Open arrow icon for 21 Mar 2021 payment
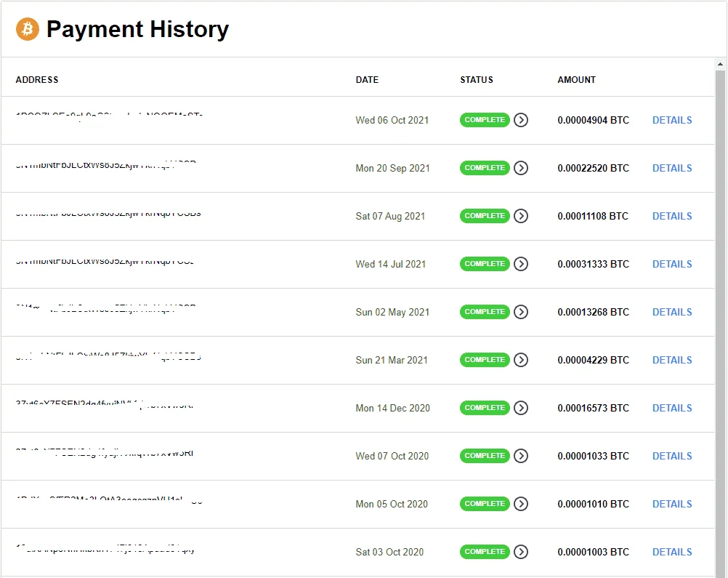 pyautogui.click(x=521, y=360)
